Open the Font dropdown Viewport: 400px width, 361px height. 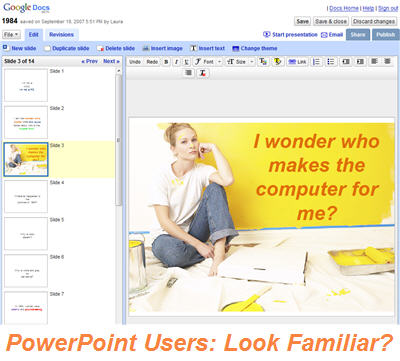tap(208, 62)
